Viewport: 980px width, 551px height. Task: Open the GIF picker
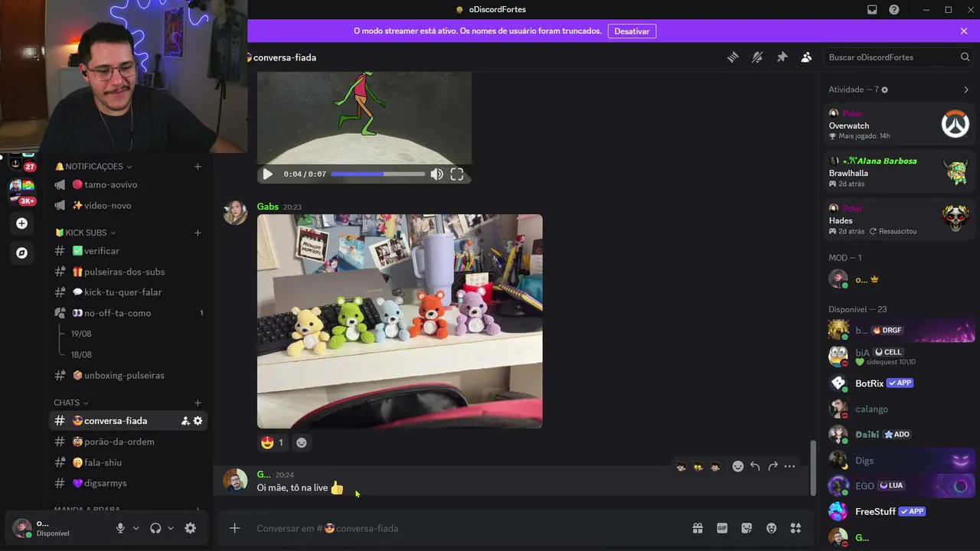(722, 528)
